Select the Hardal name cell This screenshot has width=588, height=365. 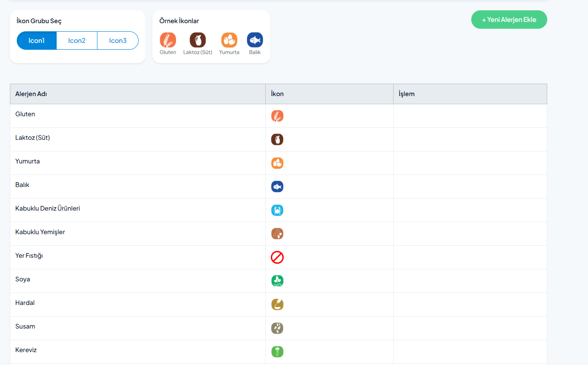coord(138,305)
